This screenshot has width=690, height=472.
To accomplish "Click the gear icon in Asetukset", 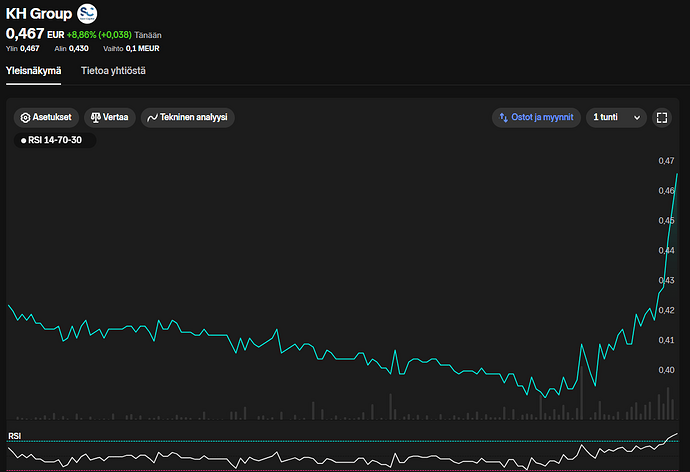I will click(26, 117).
